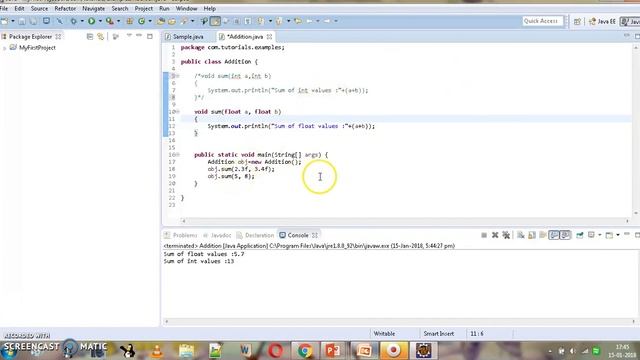The width and height of the screenshot is (640, 360).
Task: Click the Search icon in the toolbar
Action: [x=184, y=21]
